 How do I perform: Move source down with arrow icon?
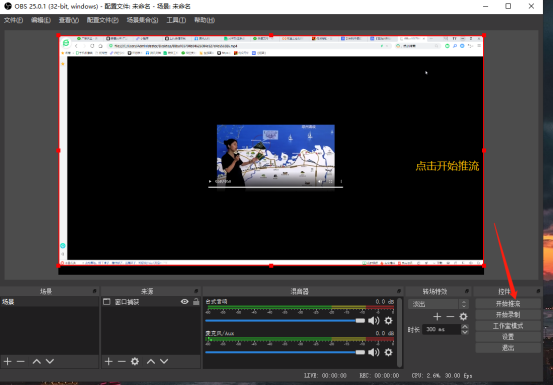[164, 361]
